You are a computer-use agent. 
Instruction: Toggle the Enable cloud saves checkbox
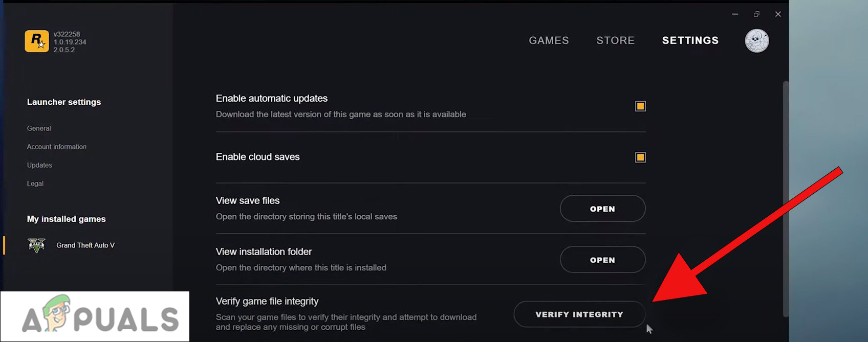(x=640, y=157)
